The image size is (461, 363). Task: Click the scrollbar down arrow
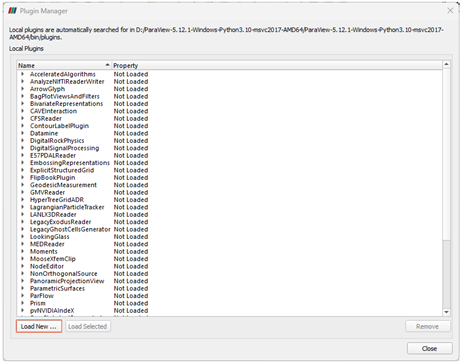click(446, 312)
